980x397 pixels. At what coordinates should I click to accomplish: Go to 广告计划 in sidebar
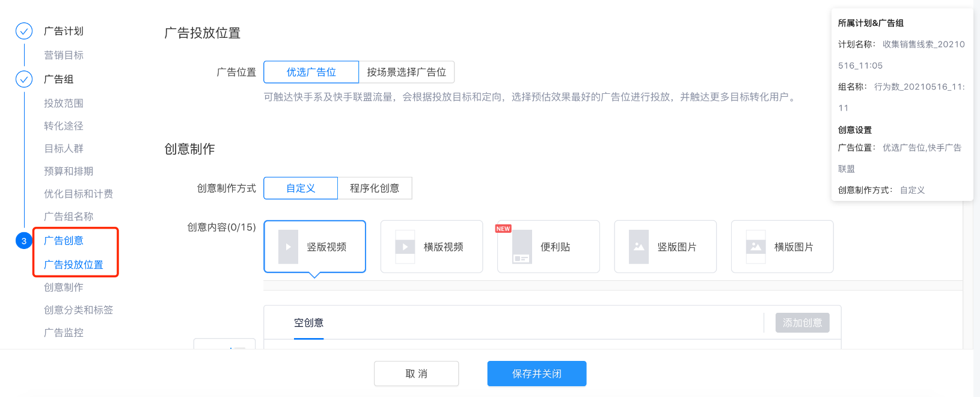pos(64,31)
